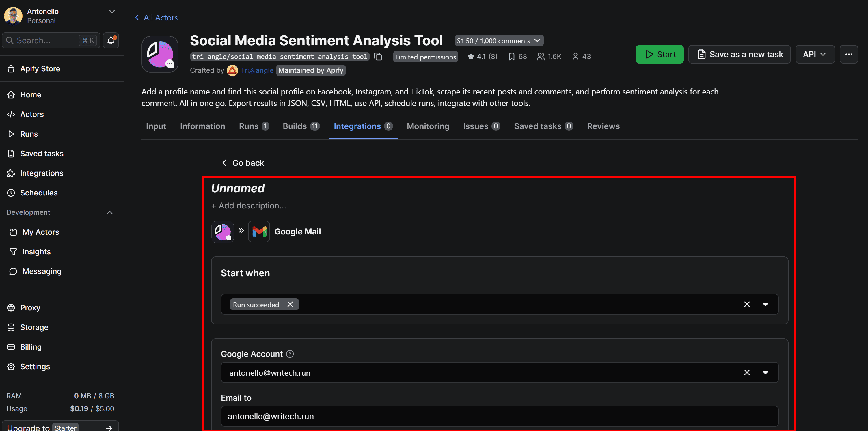Click the notifications bell icon

coord(111,40)
